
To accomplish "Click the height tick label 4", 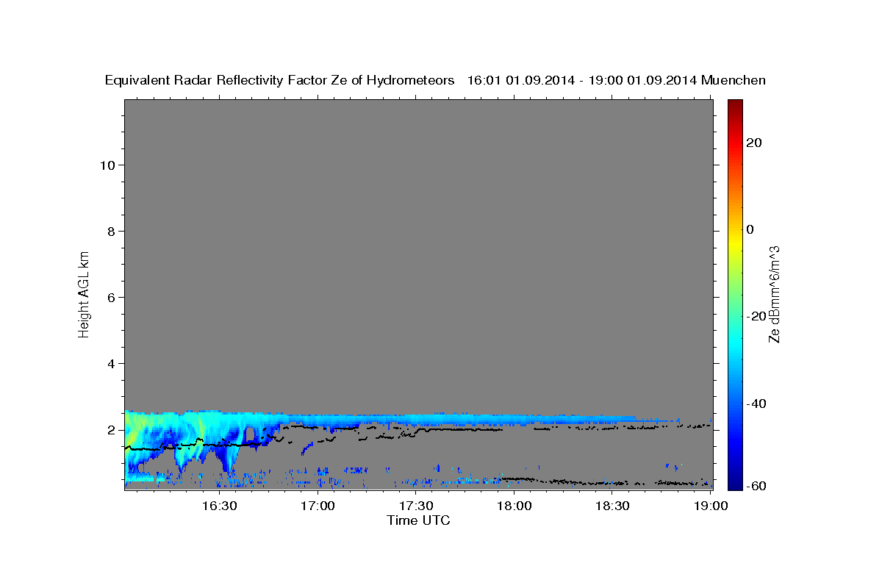I will pos(110,363).
